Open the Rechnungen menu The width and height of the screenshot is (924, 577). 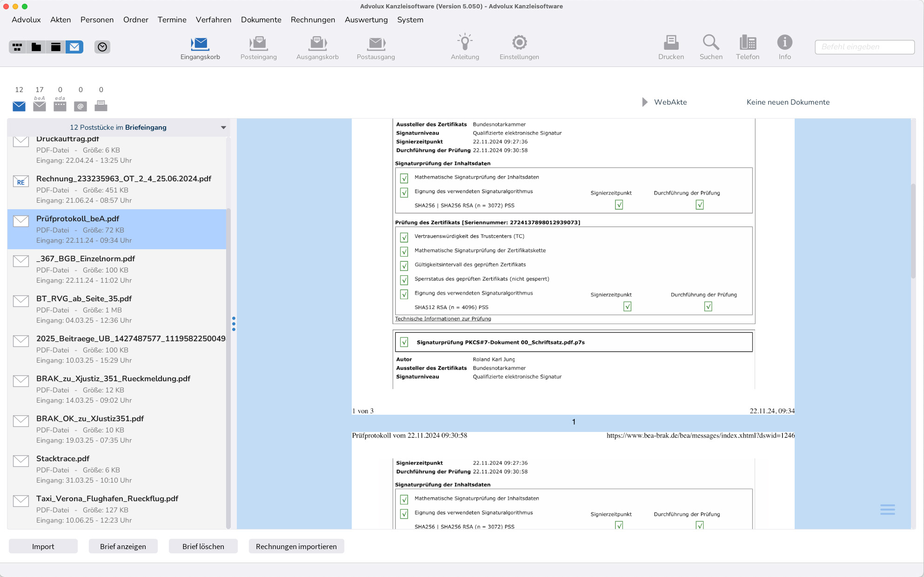pos(313,20)
